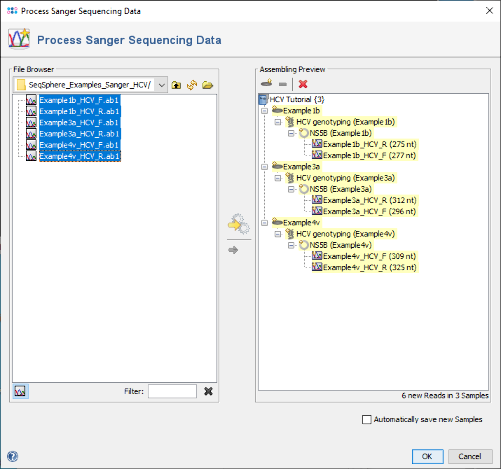The width and height of the screenshot is (501, 469).
Task: Select HCV genotyping (Example3a) tree label
Action: [x=346, y=178]
